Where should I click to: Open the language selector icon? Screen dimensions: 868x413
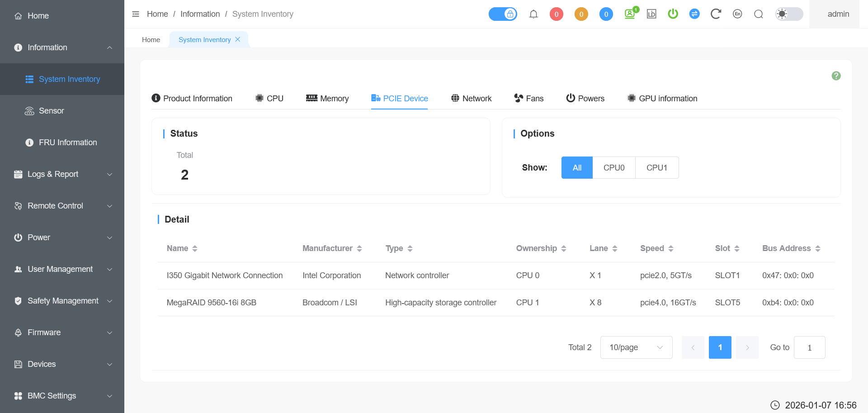(x=737, y=14)
